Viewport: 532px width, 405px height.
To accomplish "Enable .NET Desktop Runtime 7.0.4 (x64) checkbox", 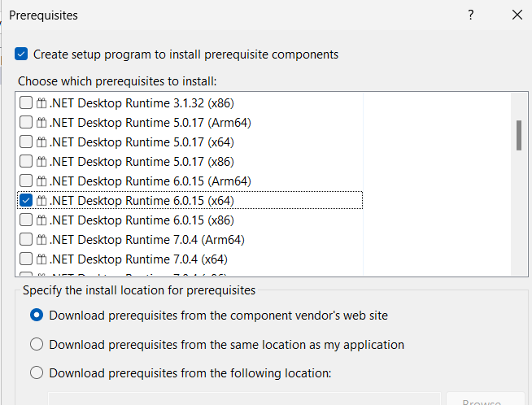I will [x=26, y=259].
